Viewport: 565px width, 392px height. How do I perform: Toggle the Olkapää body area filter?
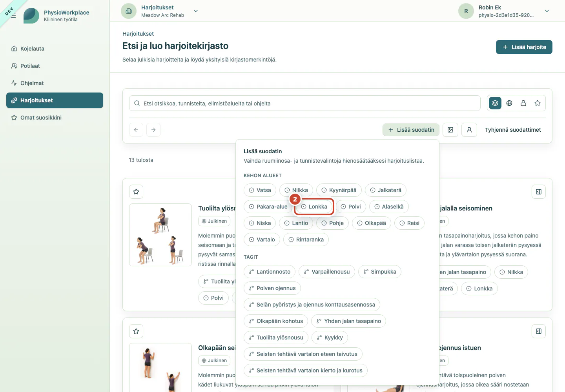click(372, 223)
